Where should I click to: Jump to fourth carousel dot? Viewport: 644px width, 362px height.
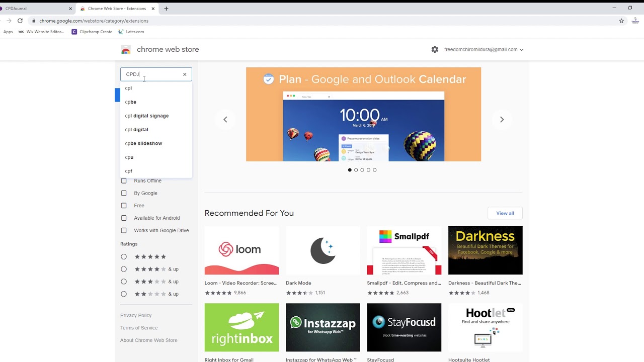point(368,170)
